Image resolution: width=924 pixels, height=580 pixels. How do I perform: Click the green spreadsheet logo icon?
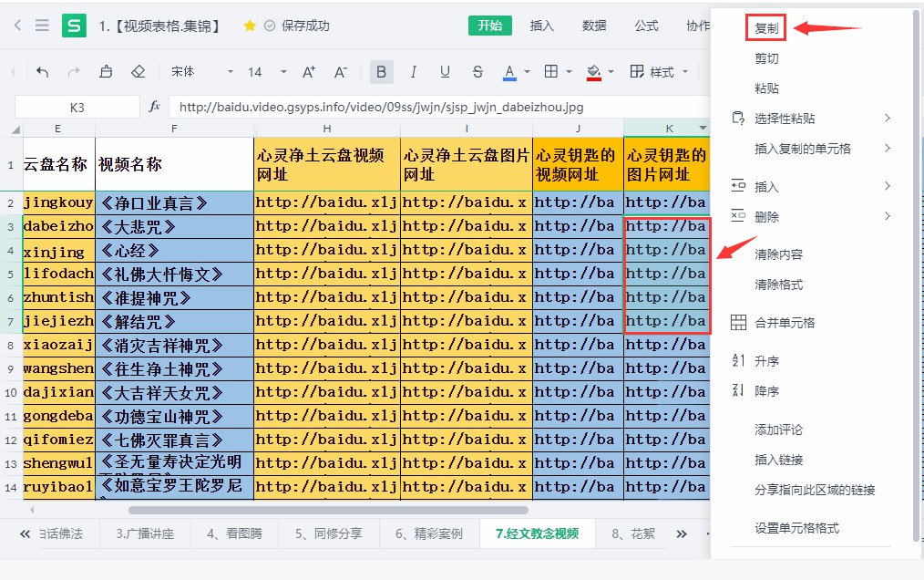pos(74,26)
